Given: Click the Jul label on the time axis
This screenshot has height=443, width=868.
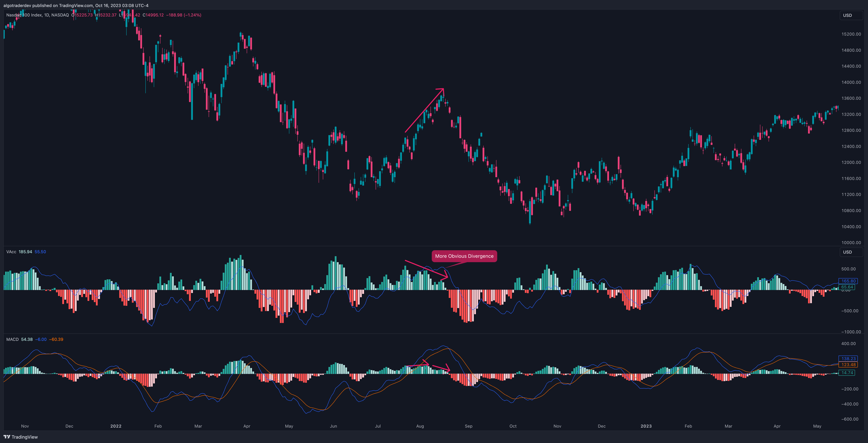Looking at the screenshot, I should [378, 426].
